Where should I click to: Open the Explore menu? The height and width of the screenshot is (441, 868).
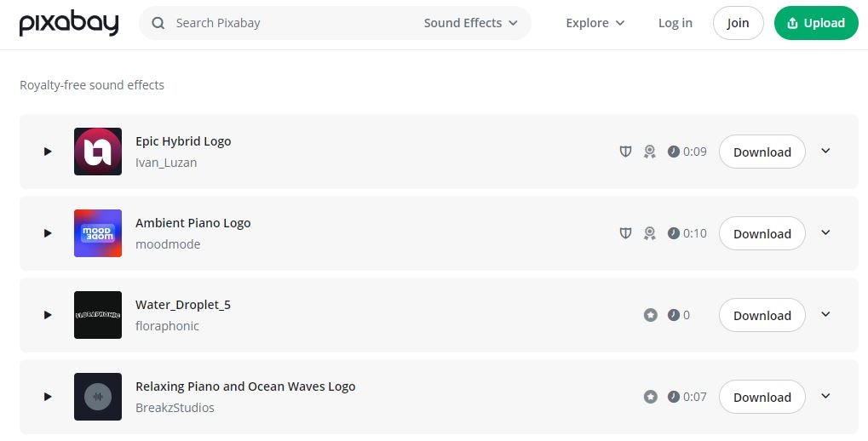coord(595,23)
